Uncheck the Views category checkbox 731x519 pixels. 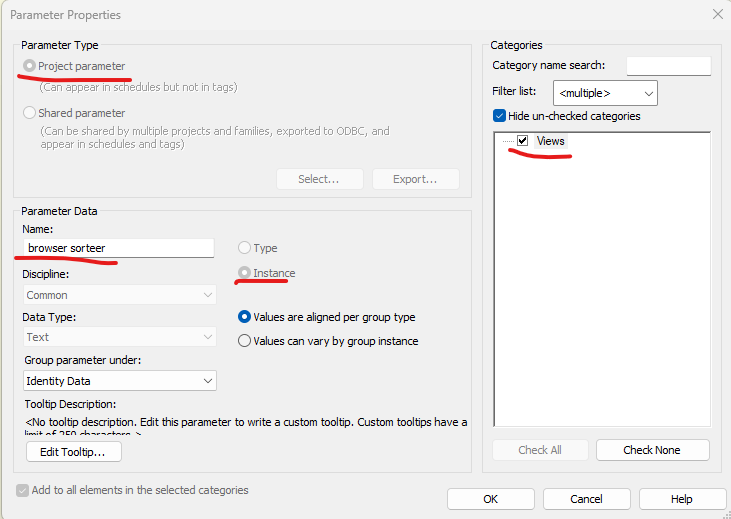click(x=523, y=140)
